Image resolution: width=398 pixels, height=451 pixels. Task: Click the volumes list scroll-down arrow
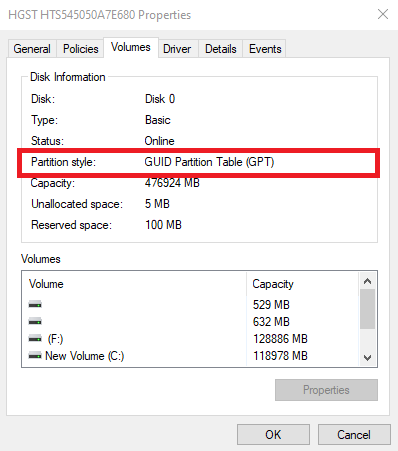tap(368, 358)
